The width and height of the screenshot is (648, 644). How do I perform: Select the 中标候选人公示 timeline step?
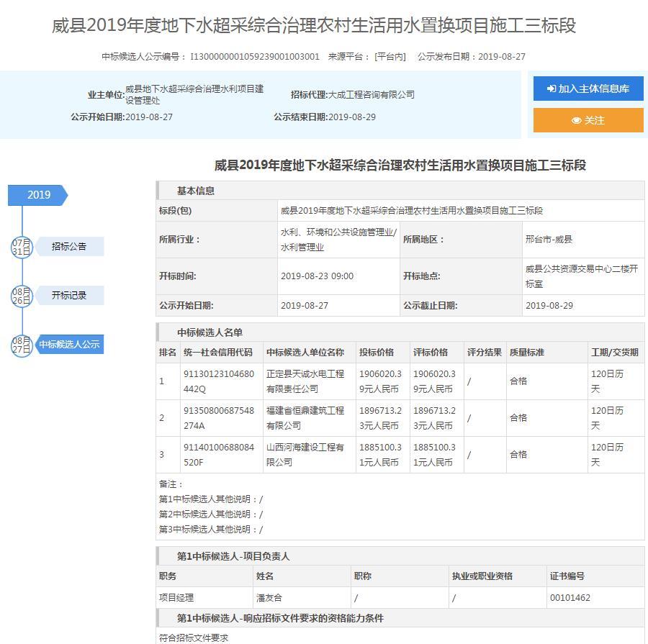(69, 344)
